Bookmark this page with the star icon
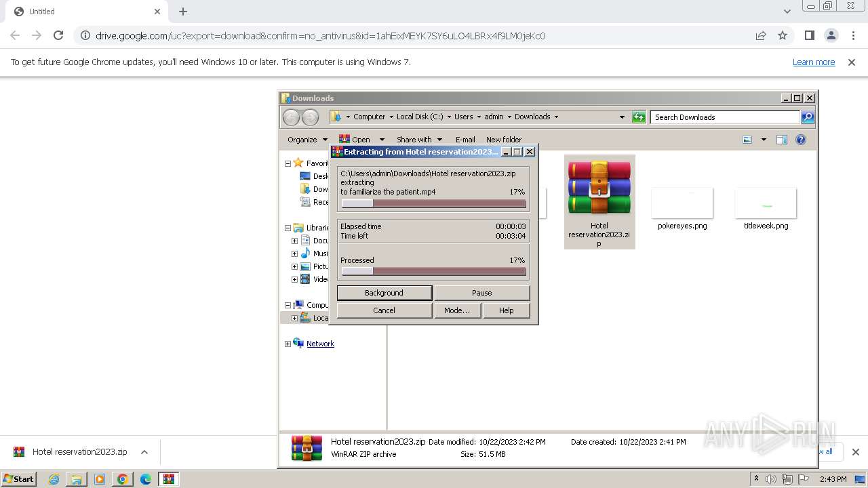The image size is (868, 488). pyautogui.click(x=783, y=35)
